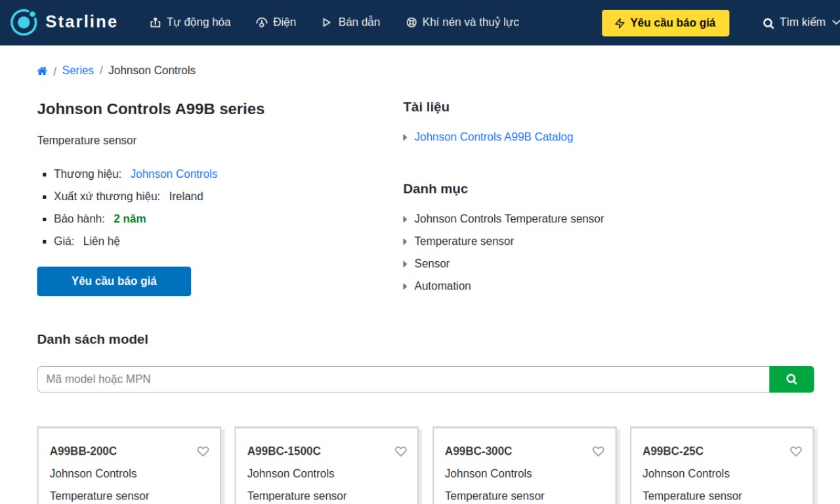The image size is (840, 504).
Task: Open Johnson Controls brand link
Action: point(174,174)
